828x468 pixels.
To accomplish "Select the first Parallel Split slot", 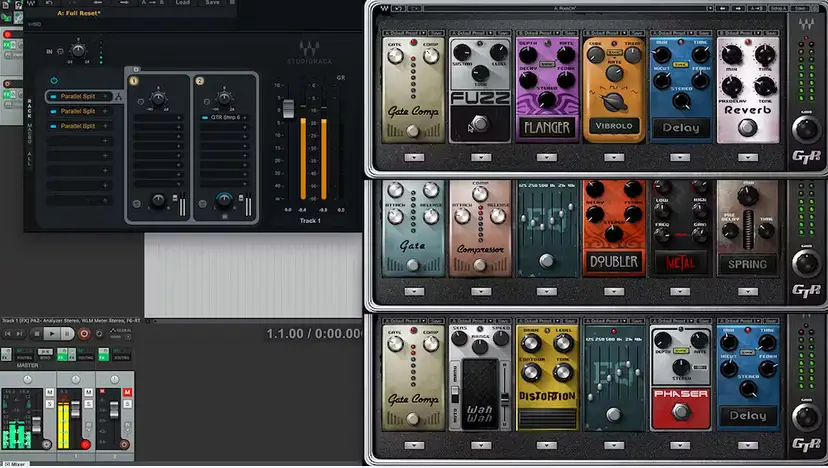I will (x=79, y=97).
